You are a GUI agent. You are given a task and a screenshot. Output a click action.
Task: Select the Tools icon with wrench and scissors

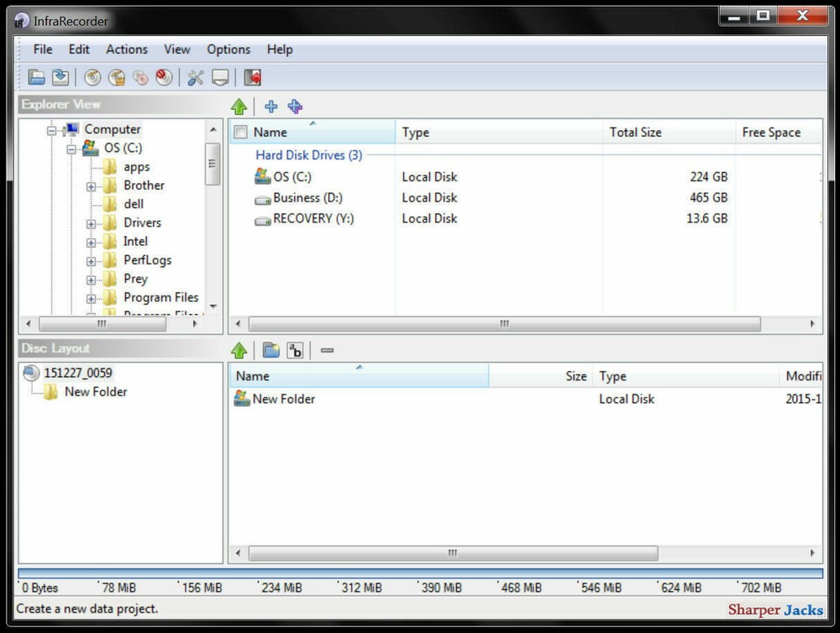[197, 77]
